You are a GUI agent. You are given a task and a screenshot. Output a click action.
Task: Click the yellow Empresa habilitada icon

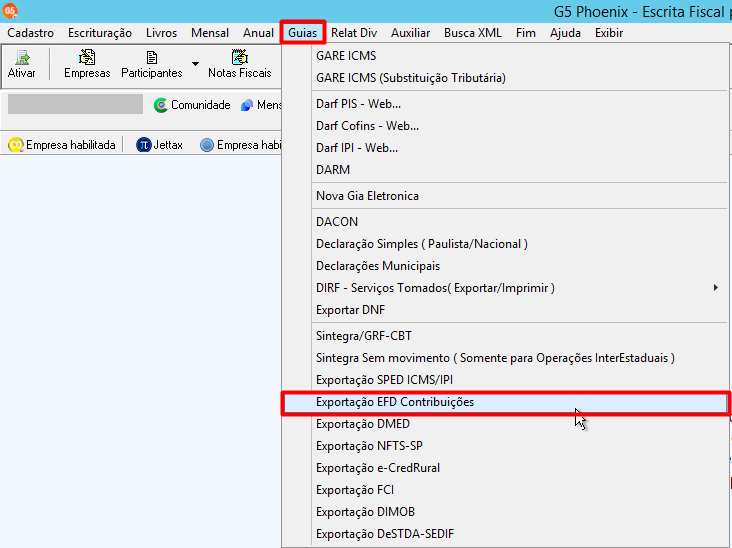[15, 145]
